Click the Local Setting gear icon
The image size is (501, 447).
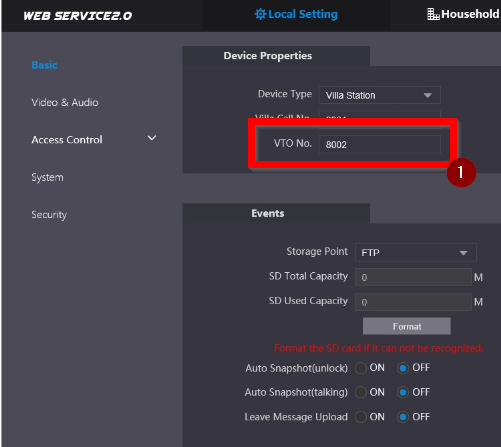point(260,14)
